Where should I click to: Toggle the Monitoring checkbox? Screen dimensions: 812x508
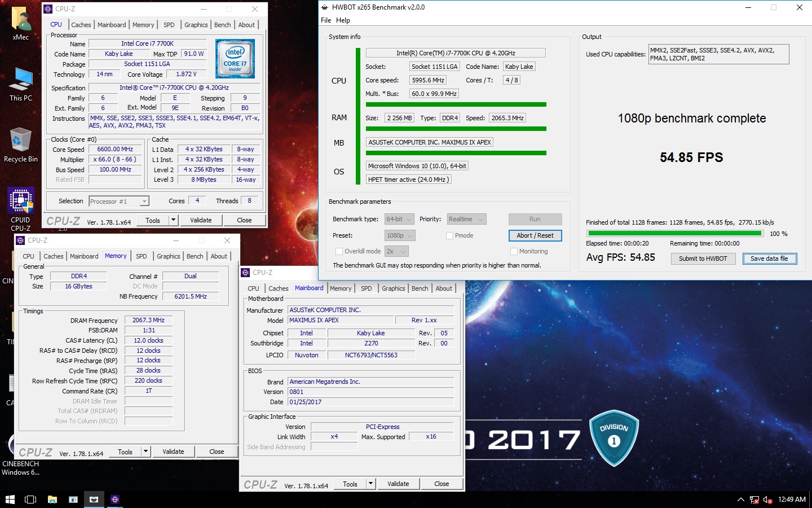pos(514,252)
